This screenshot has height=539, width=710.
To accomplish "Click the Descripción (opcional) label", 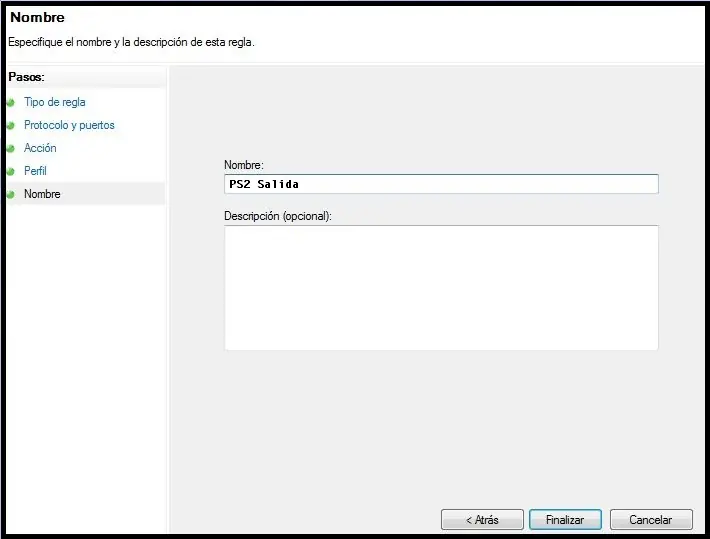I will click(x=278, y=216).
